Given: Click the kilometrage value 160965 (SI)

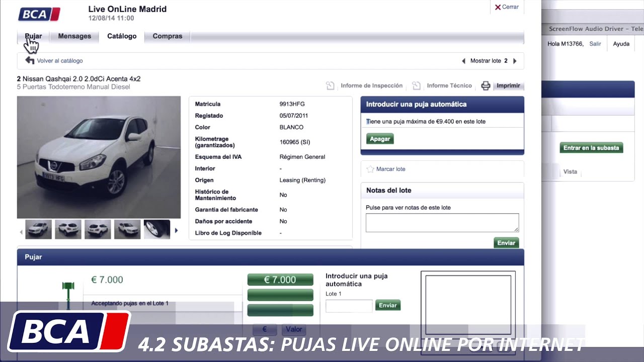Looking at the screenshot, I should [295, 142].
